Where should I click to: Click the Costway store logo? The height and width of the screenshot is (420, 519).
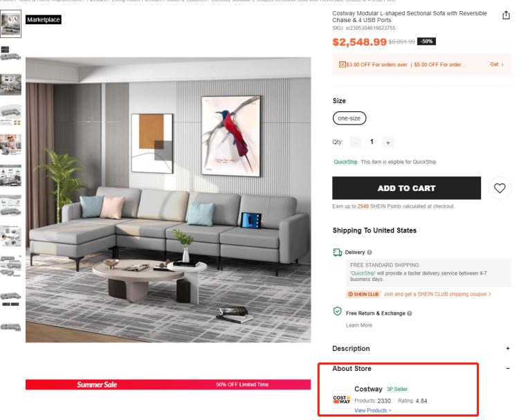[342, 399]
